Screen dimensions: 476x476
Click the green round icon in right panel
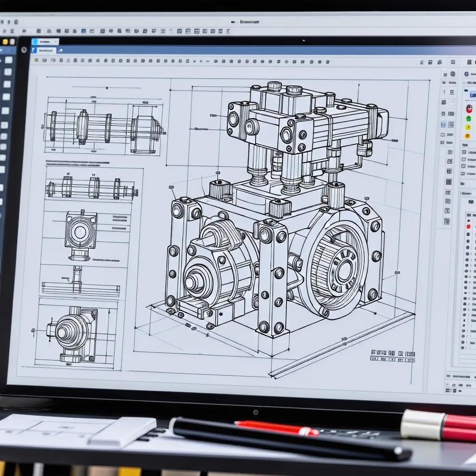pyautogui.click(x=469, y=119)
